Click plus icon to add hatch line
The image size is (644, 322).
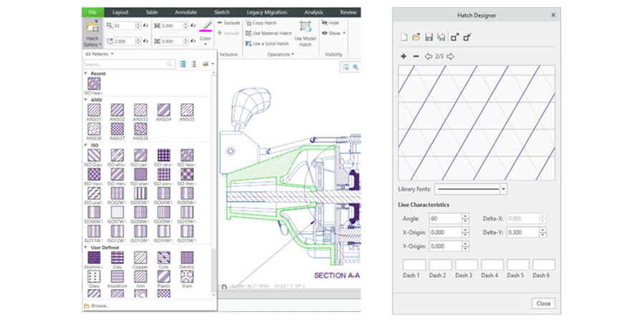click(404, 56)
